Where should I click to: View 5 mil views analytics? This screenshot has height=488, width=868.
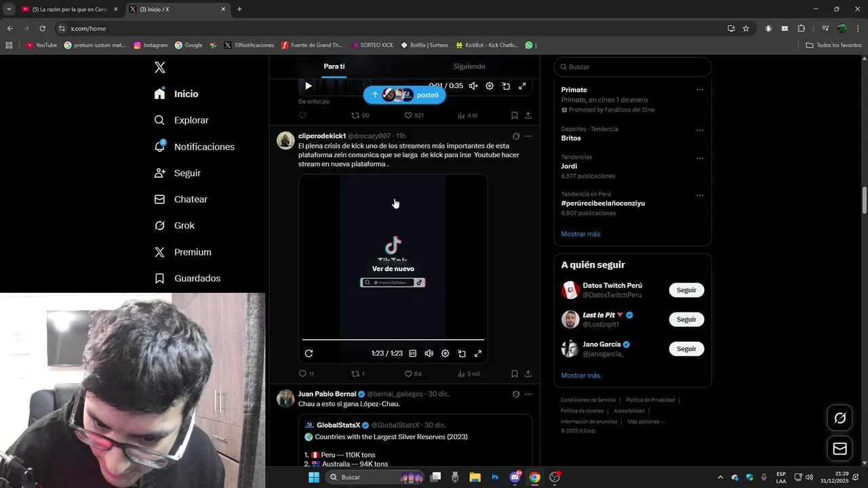469,374
